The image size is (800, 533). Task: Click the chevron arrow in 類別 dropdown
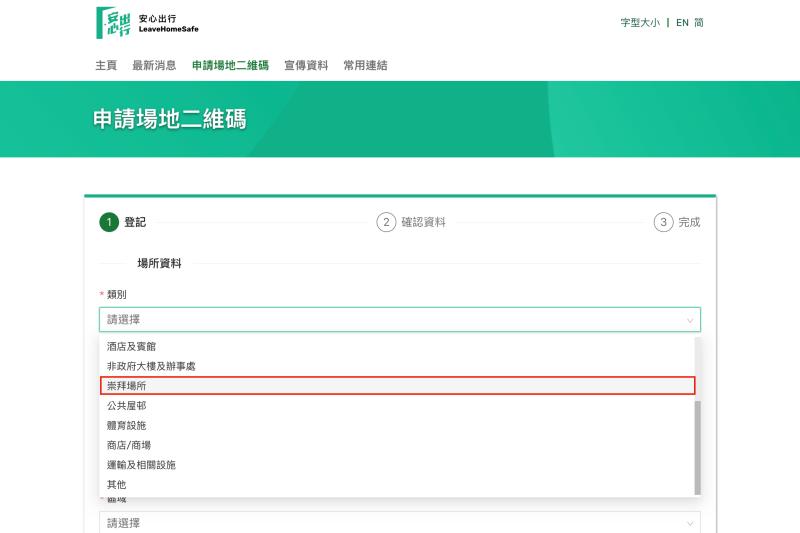(689, 320)
